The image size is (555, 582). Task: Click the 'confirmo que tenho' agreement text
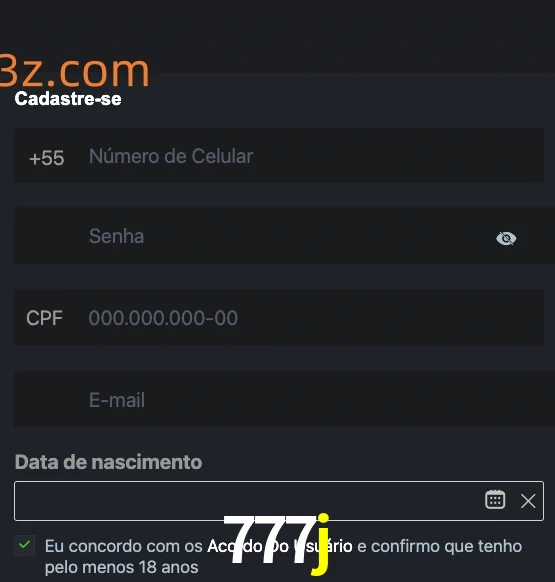point(446,546)
